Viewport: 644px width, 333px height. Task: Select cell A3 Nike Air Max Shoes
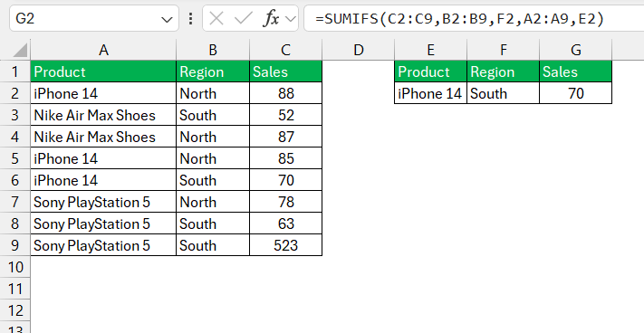point(103,115)
